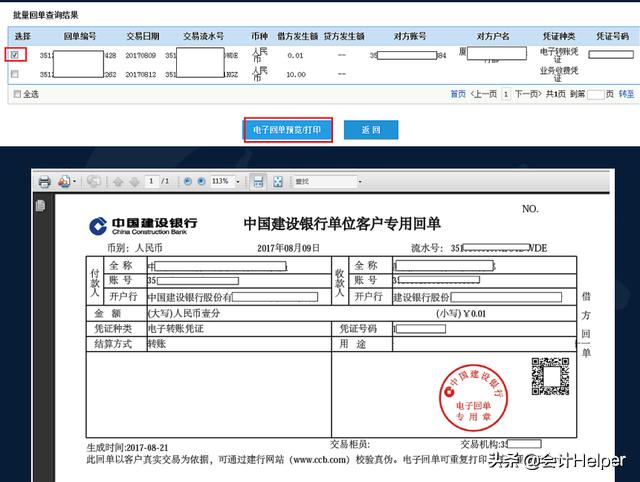
Task: Click the page number field showing 1
Action: pyautogui.click(x=152, y=181)
